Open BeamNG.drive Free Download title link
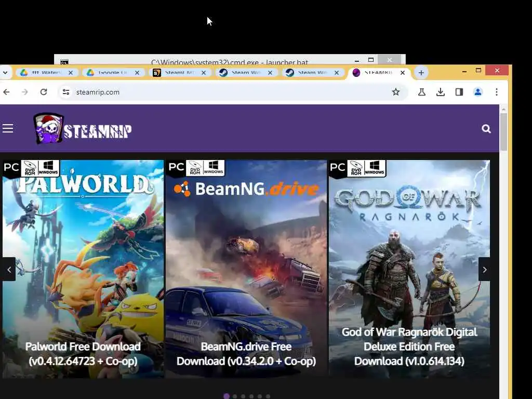This screenshot has width=532, height=399. click(x=246, y=353)
